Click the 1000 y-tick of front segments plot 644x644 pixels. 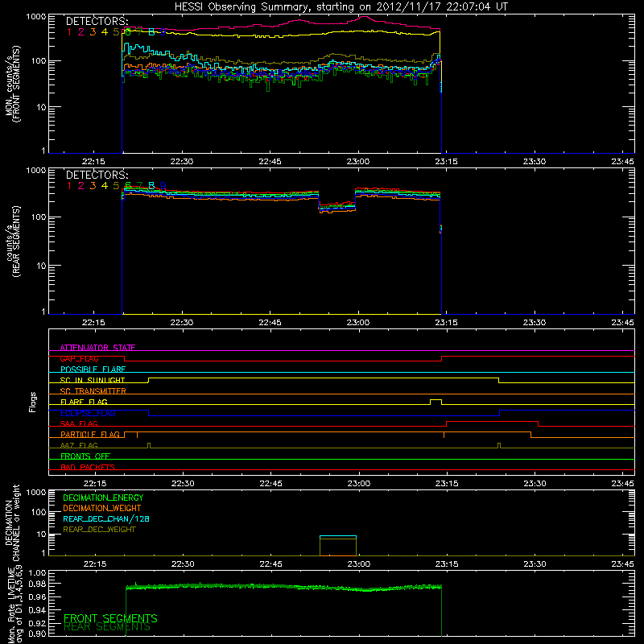click(35, 17)
